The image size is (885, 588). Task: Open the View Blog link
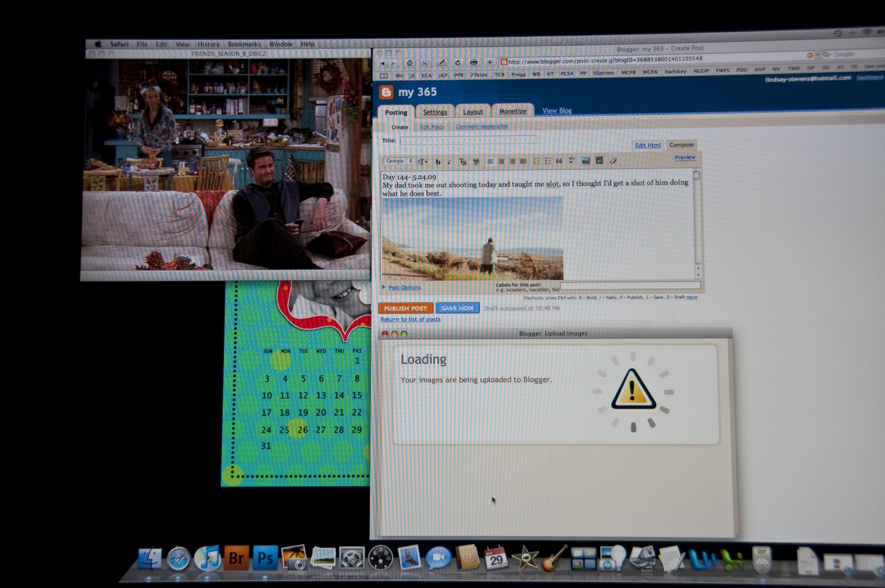(x=557, y=111)
